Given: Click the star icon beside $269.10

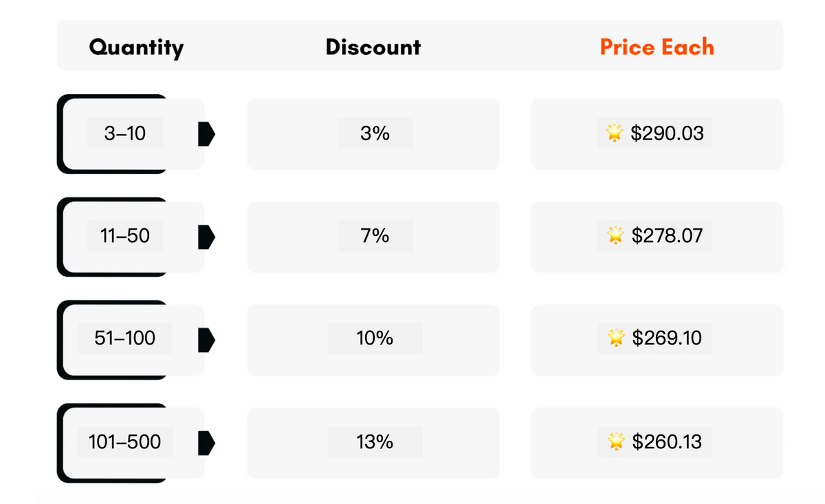Looking at the screenshot, I should [615, 338].
